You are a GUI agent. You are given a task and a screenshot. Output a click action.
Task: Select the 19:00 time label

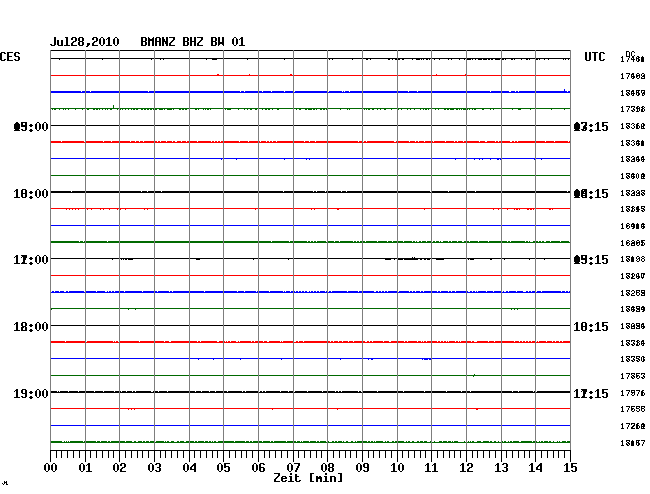pos(31,393)
